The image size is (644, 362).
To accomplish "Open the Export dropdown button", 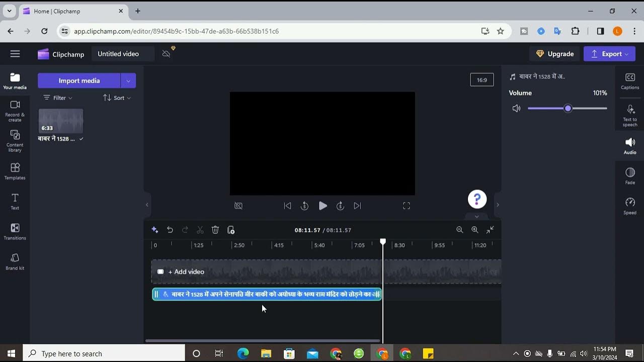I will click(610, 54).
